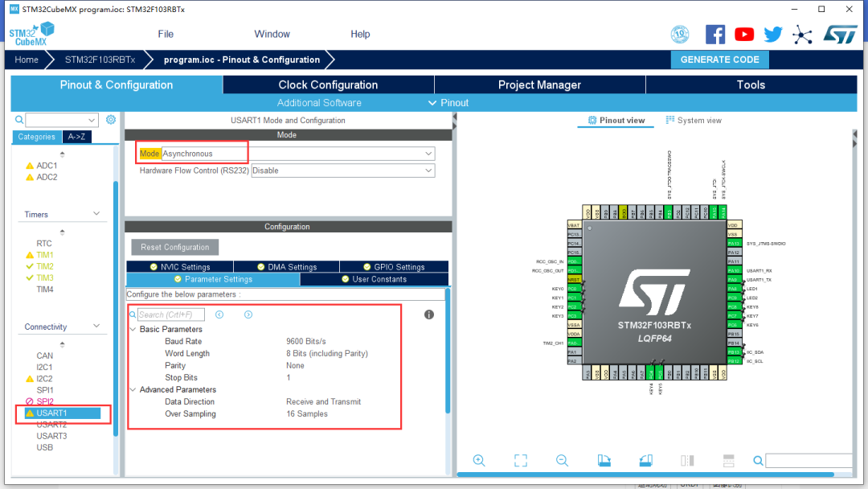This screenshot has height=489, width=868.
Task: Open the Clock Configuration tab
Action: click(x=328, y=84)
